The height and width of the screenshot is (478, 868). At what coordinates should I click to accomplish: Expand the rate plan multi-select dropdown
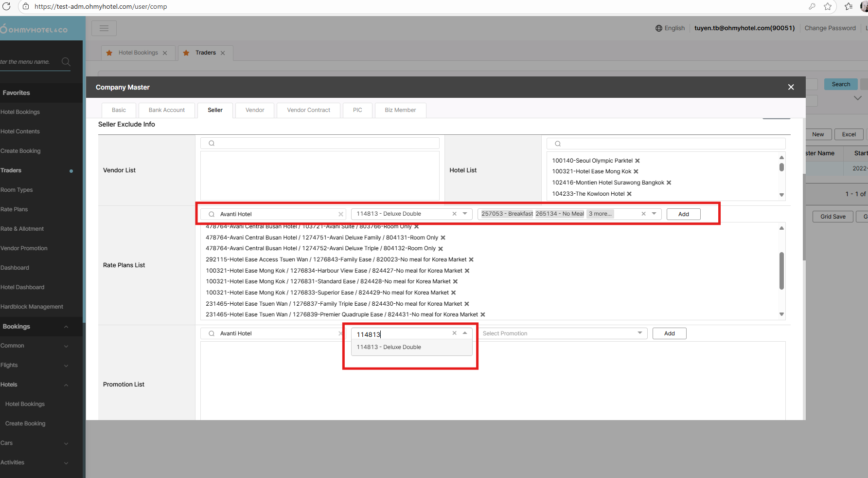654,214
